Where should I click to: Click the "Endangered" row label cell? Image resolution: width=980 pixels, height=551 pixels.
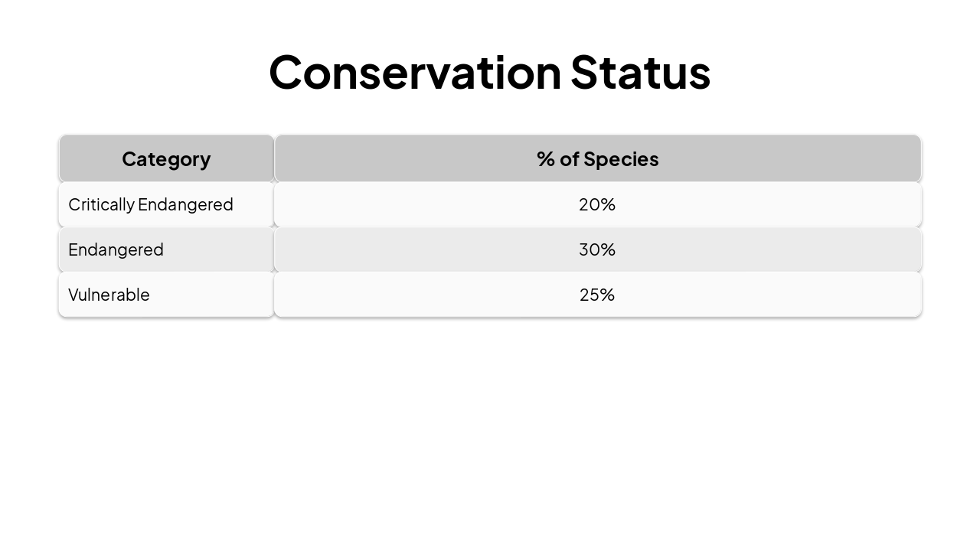pos(166,249)
